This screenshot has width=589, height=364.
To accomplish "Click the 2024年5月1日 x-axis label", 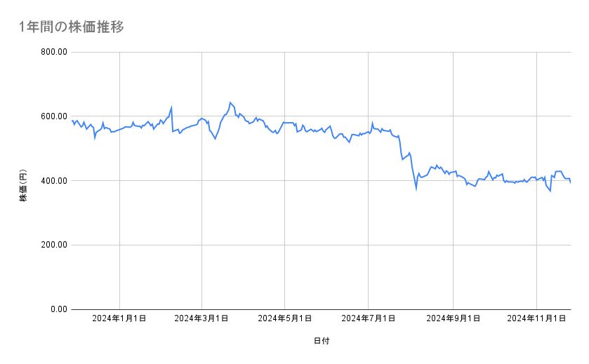I will pyautogui.click(x=285, y=319).
